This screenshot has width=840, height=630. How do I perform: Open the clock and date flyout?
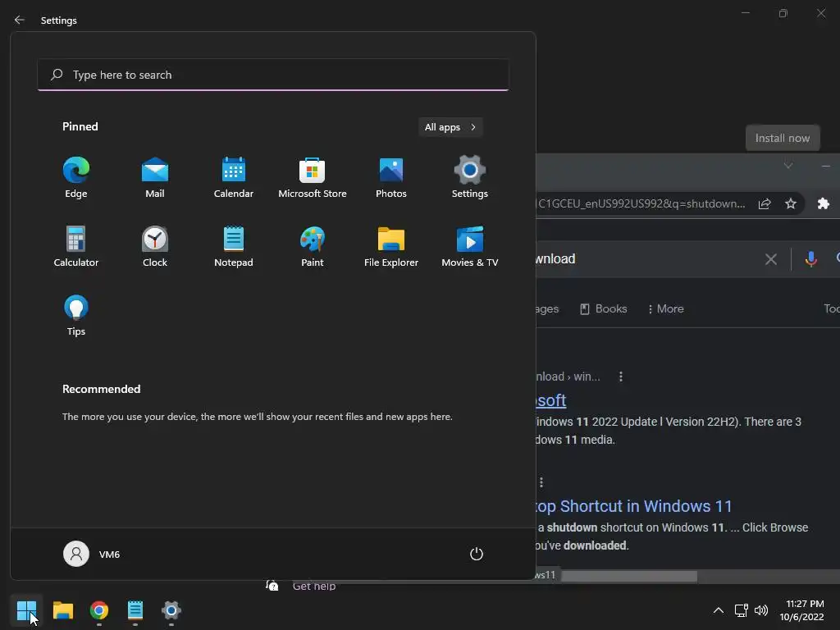[x=802, y=610]
